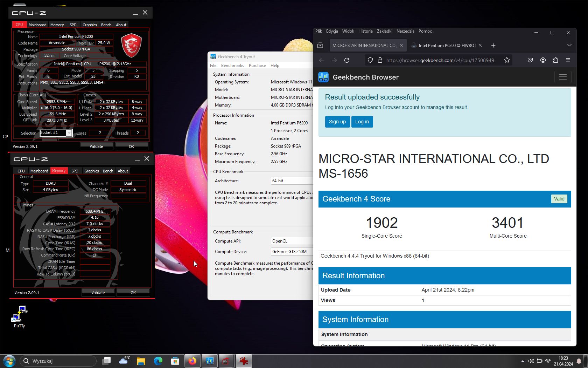
Task: Click site security padlock icon
Action: click(380, 60)
